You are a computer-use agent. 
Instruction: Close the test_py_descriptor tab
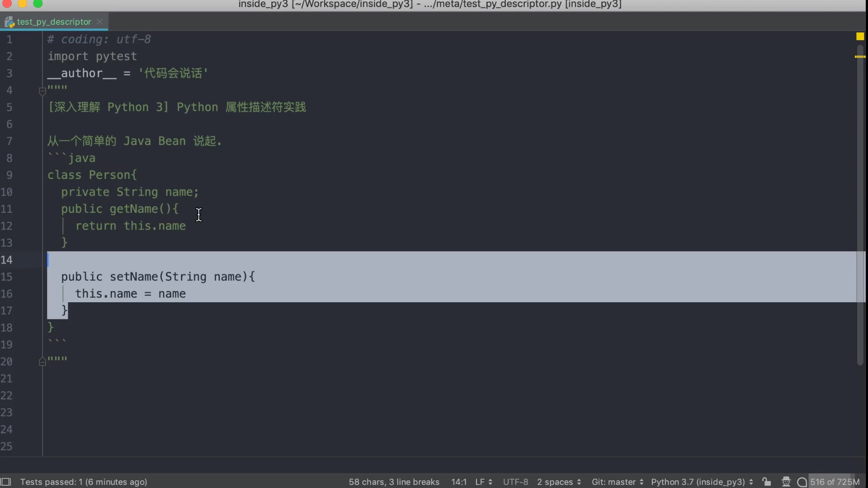click(100, 22)
